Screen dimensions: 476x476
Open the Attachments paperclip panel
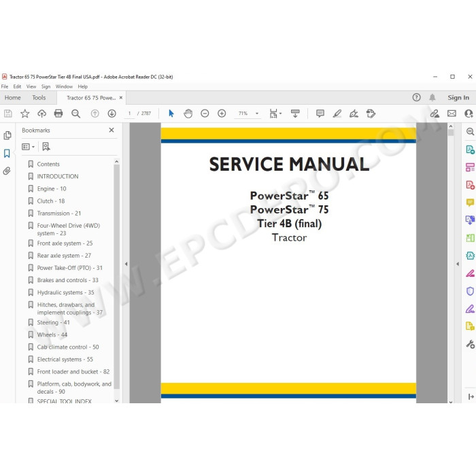click(x=7, y=171)
